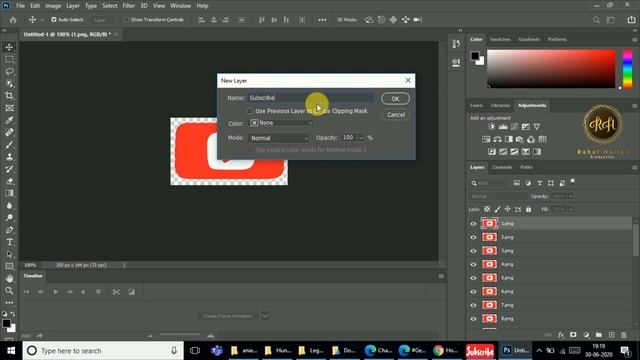Open the Window menu
Screen dimensions: 640x360
(180, 6)
